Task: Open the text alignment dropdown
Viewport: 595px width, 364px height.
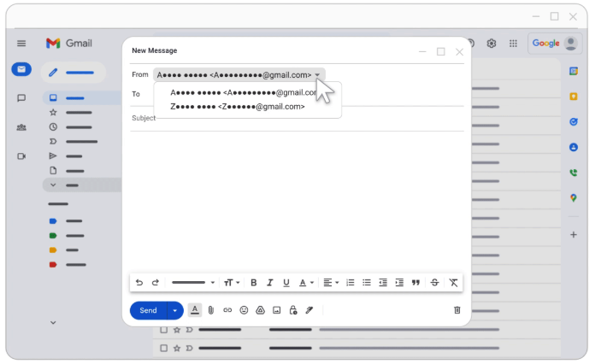Action: (331, 283)
